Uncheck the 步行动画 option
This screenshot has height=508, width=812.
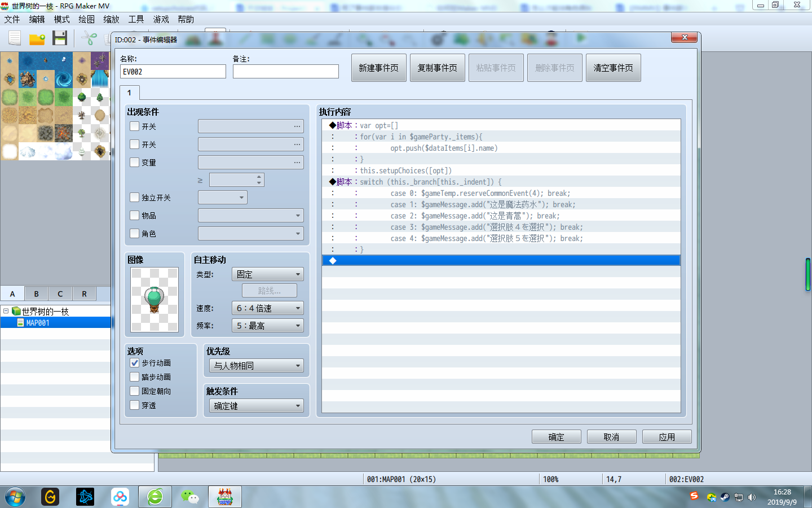click(135, 363)
